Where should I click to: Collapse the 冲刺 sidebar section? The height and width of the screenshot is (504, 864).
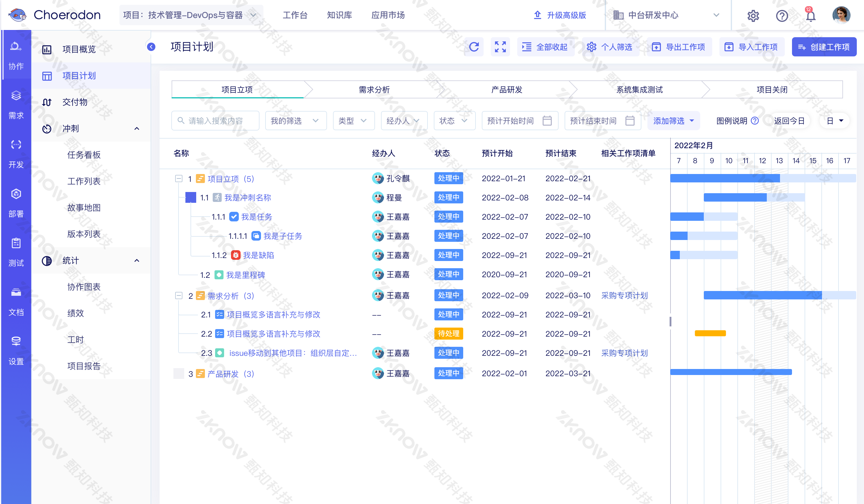[136, 129]
